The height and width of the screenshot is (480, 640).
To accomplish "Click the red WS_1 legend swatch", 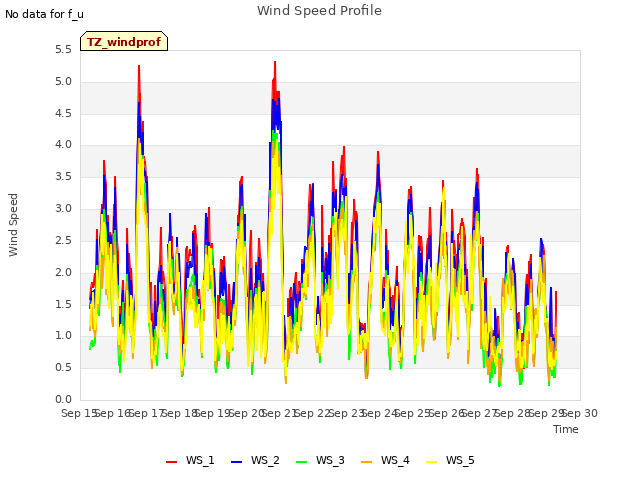I will 171,461.
